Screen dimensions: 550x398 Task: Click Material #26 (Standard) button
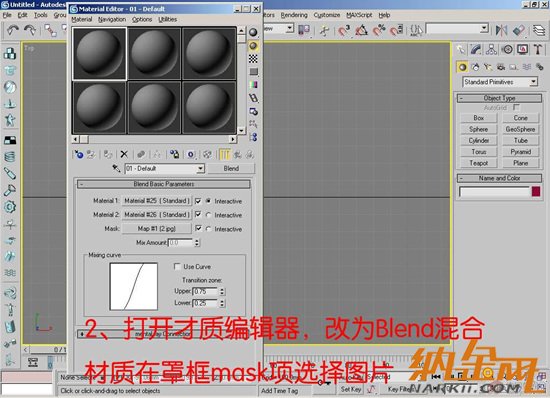coord(157,215)
